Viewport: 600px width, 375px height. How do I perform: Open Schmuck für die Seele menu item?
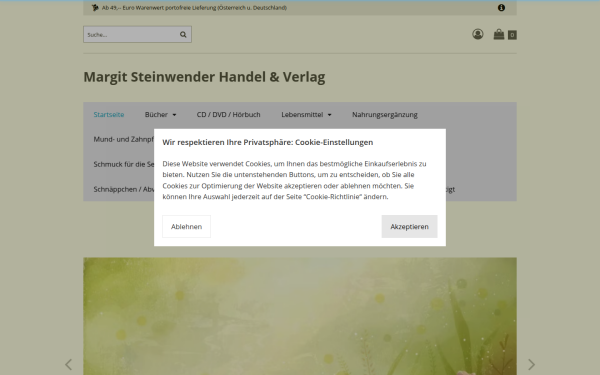point(124,164)
